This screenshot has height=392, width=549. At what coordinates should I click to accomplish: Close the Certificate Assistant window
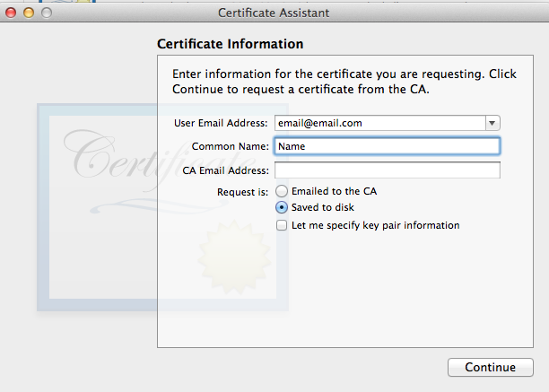pyautogui.click(x=11, y=13)
